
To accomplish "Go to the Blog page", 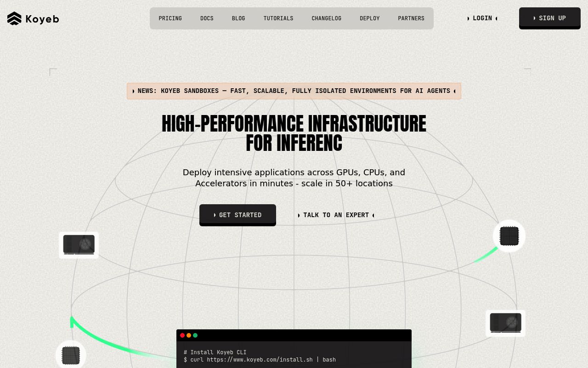I will 238,18.
